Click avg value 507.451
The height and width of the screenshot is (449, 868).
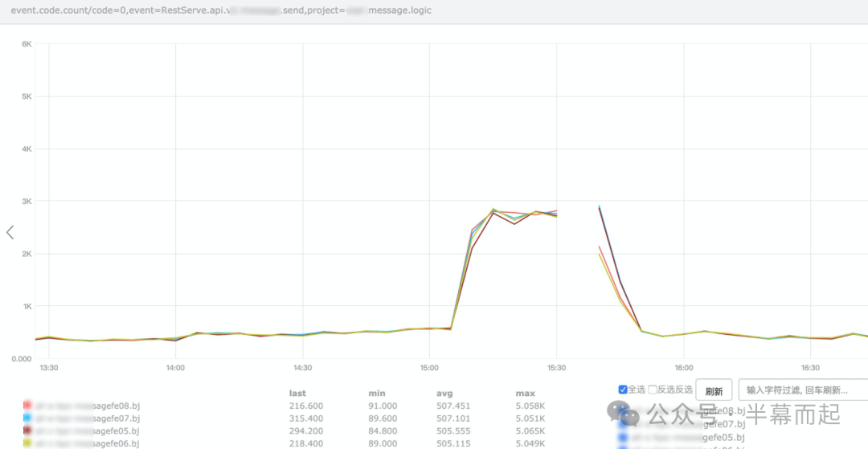click(453, 406)
